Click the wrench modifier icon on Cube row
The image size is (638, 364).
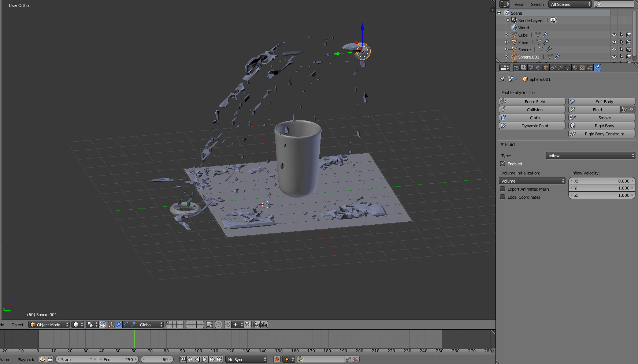[545, 35]
